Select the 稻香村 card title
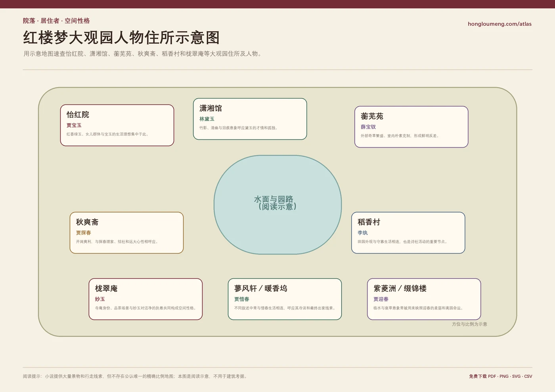 [x=369, y=222]
